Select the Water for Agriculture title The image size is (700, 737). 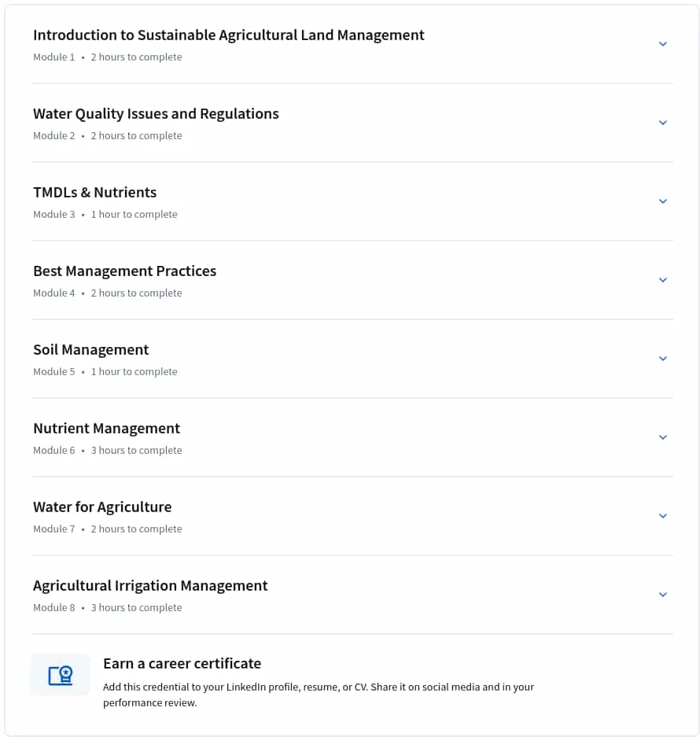coord(102,507)
